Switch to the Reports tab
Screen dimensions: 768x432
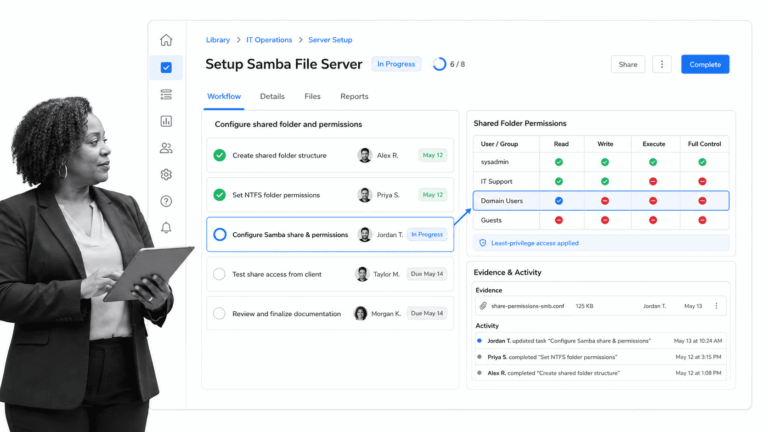(354, 96)
